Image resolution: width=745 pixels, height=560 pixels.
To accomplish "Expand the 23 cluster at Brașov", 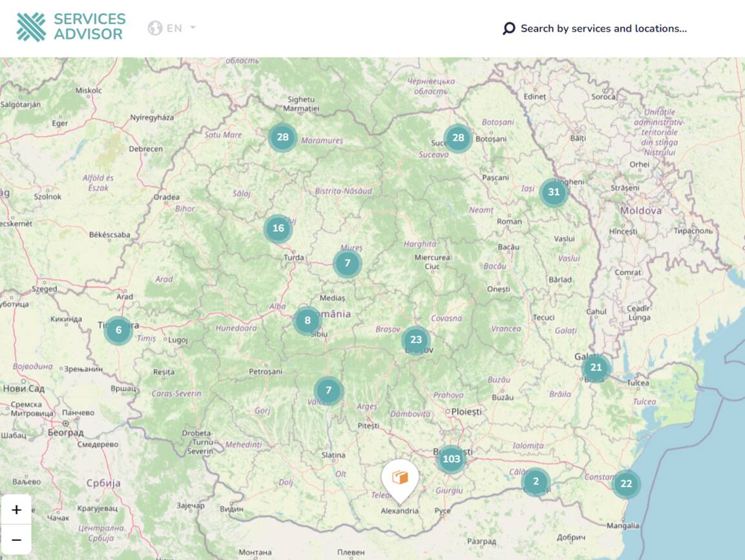I will (416, 340).
